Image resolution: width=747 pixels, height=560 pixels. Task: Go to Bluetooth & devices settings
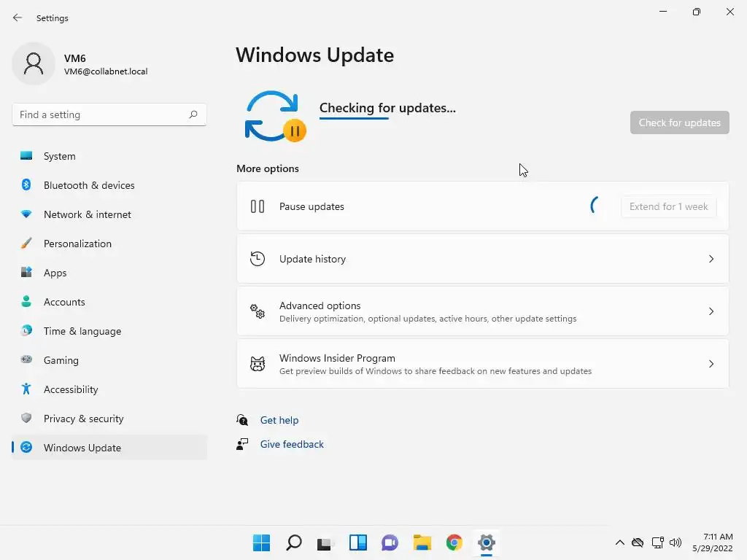(109, 185)
